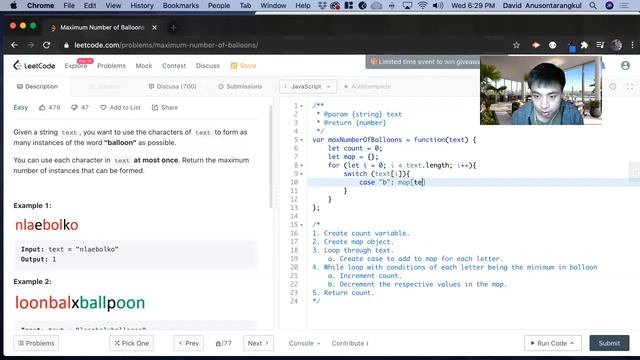Close the Maximum Number of Balloons tab
The image size is (640, 360).
154,27
